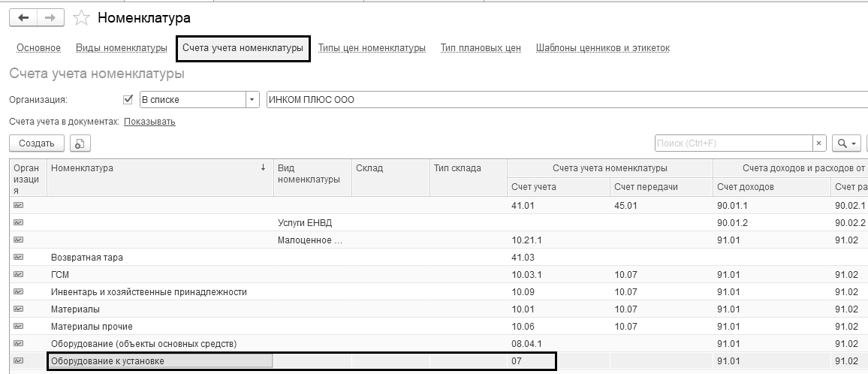This screenshot has width=868, height=374.
Task: Switch to Виды номенклатуры
Action: click(121, 47)
